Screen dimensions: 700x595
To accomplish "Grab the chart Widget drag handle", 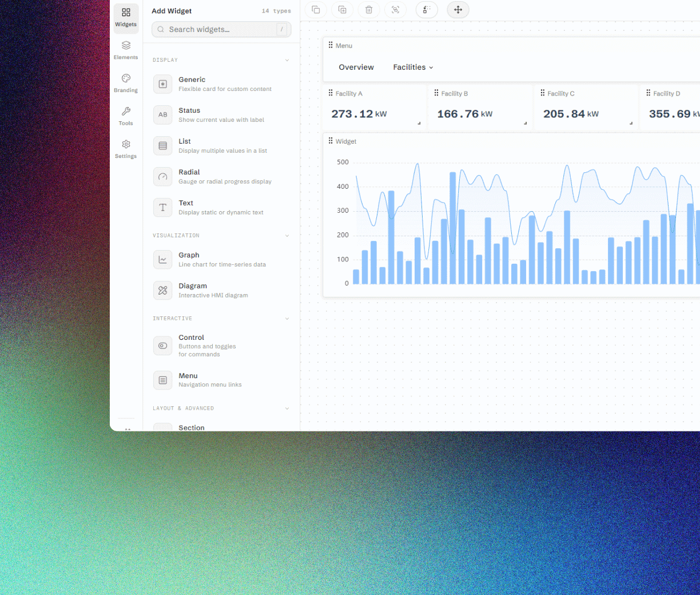I will [331, 141].
